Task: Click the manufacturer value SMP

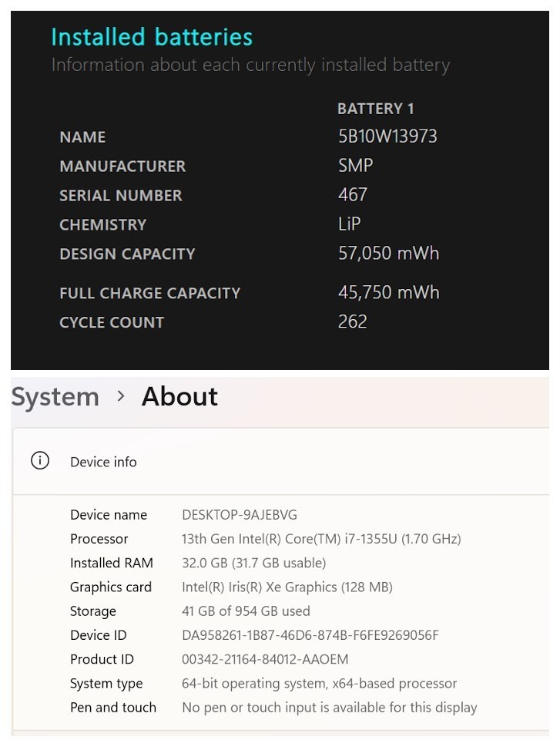Action: [x=355, y=166]
